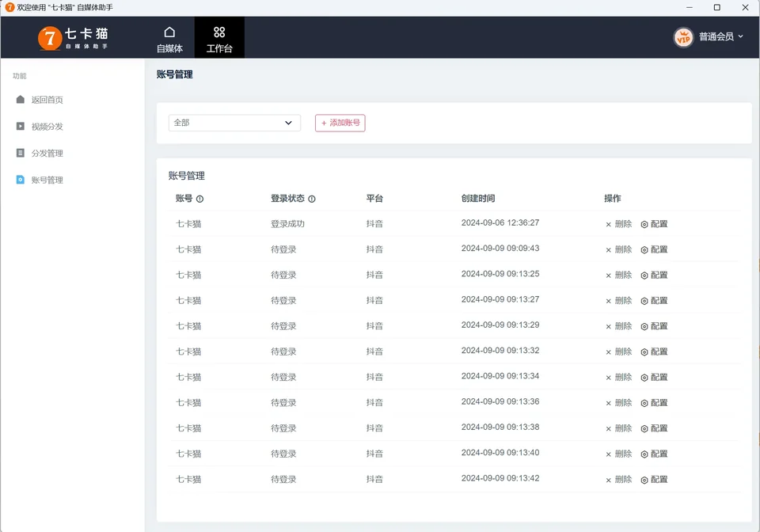This screenshot has width=760, height=532.
Task: Configure account created at 09:09:43
Action: (x=655, y=249)
